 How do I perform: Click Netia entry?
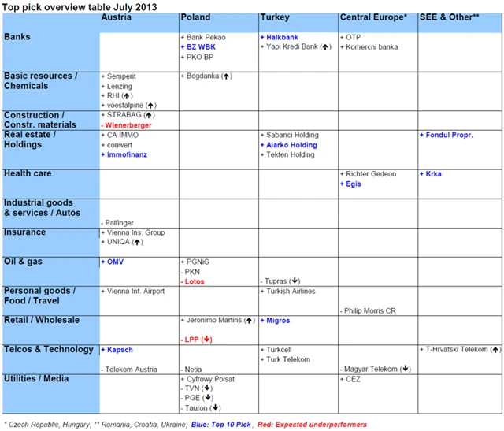(x=191, y=370)
